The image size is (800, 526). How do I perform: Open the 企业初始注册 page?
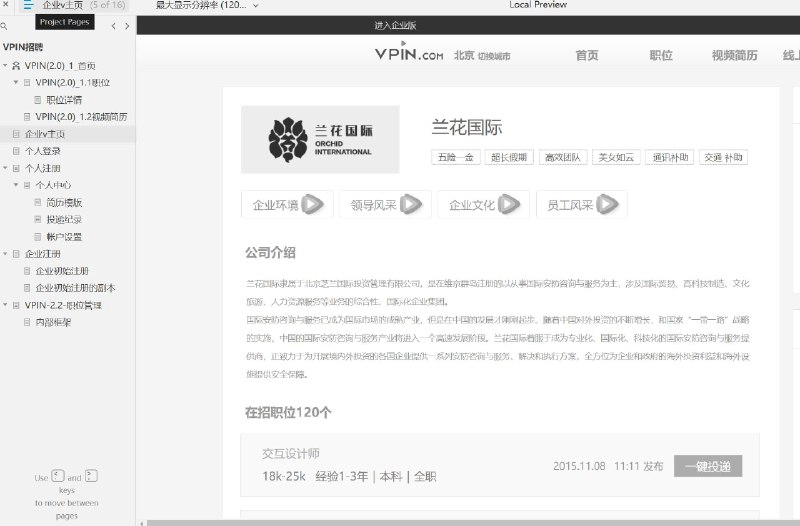coord(62,271)
